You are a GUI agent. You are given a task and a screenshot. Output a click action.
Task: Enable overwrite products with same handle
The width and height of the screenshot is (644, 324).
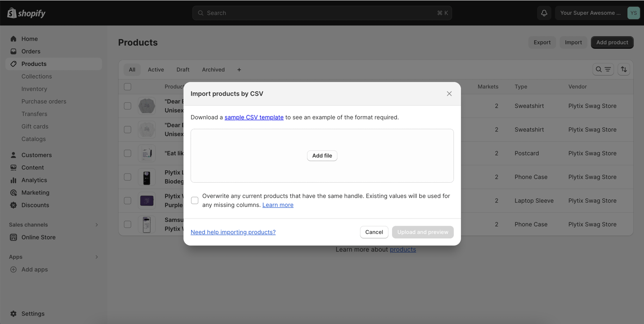[x=195, y=200]
